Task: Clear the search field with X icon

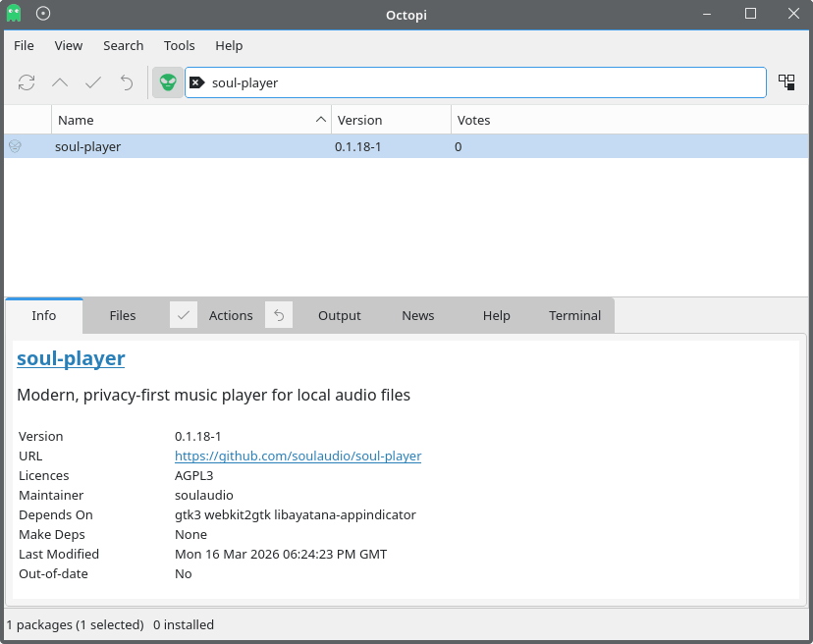Action: 196,82
